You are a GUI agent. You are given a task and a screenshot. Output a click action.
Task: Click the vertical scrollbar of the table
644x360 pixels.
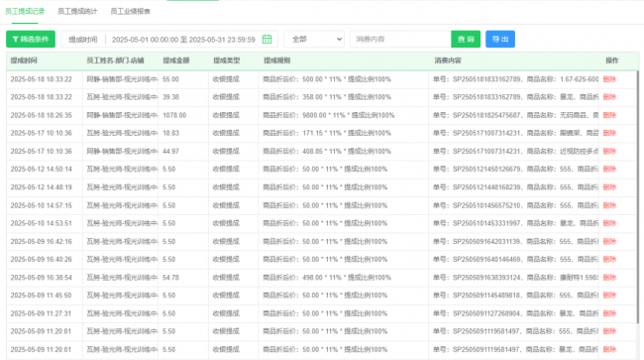(637, 197)
